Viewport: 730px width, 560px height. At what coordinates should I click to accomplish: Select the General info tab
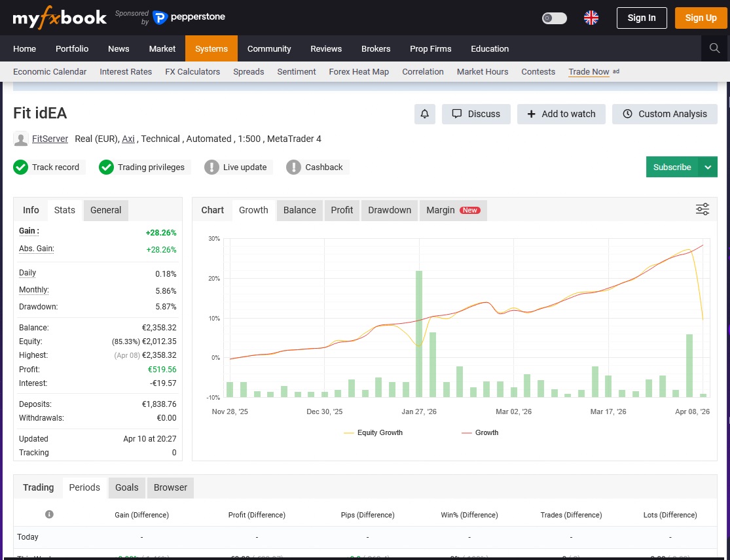click(x=105, y=210)
